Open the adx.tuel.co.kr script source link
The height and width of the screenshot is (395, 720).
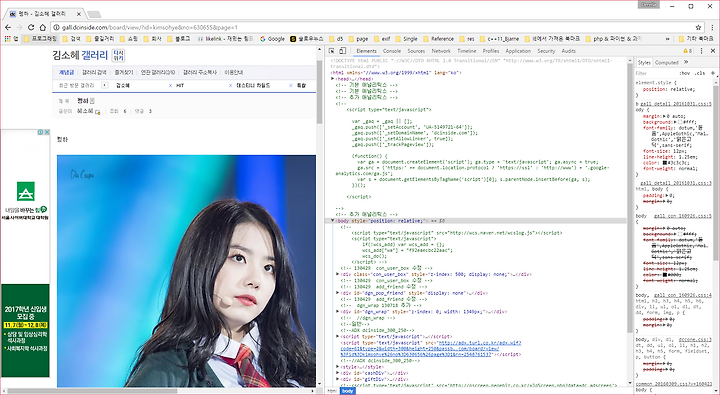click(431, 349)
